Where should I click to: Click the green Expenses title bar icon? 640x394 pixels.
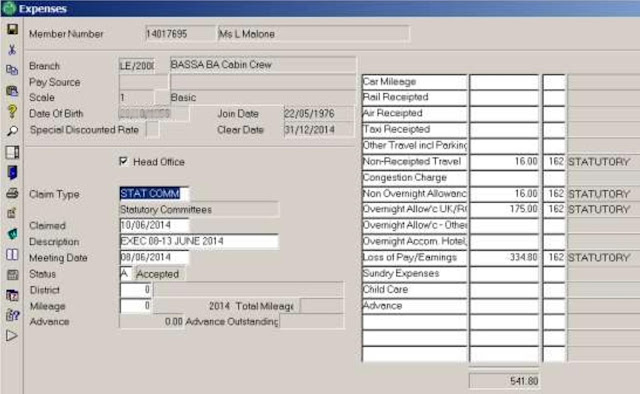tap(9, 8)
